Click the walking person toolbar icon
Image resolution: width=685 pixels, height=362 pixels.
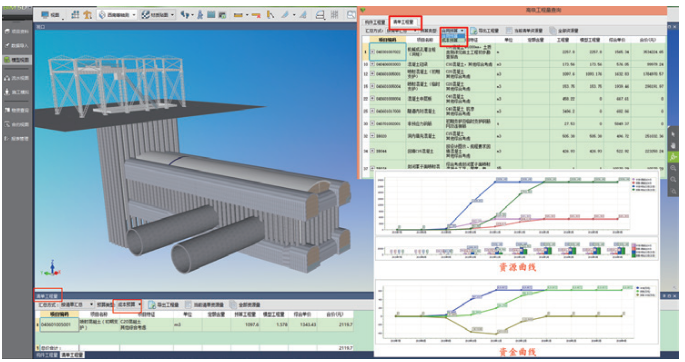200,15
